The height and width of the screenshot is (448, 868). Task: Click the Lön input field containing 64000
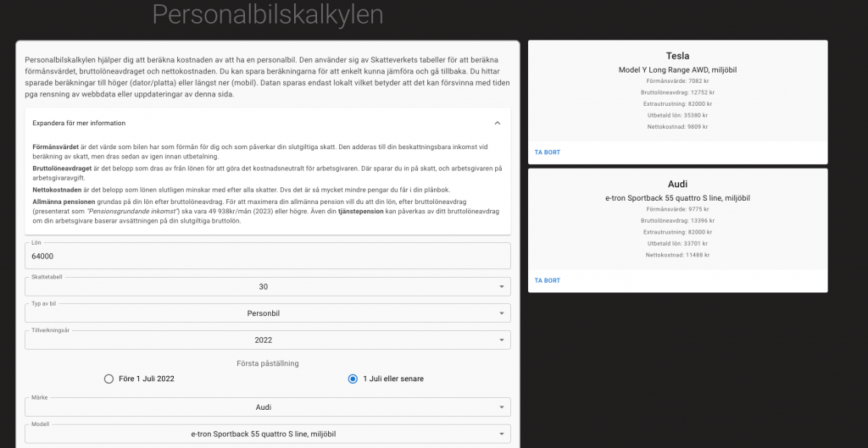267,256
